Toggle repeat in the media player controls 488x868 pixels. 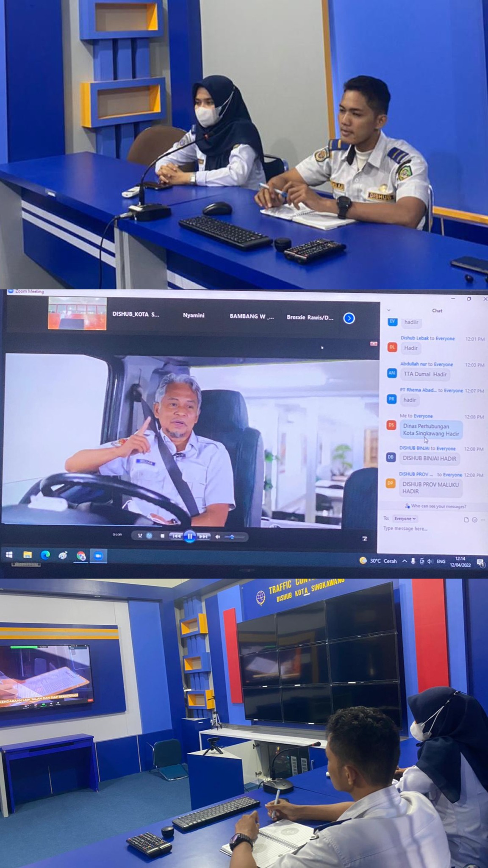(x=149, y=536)
